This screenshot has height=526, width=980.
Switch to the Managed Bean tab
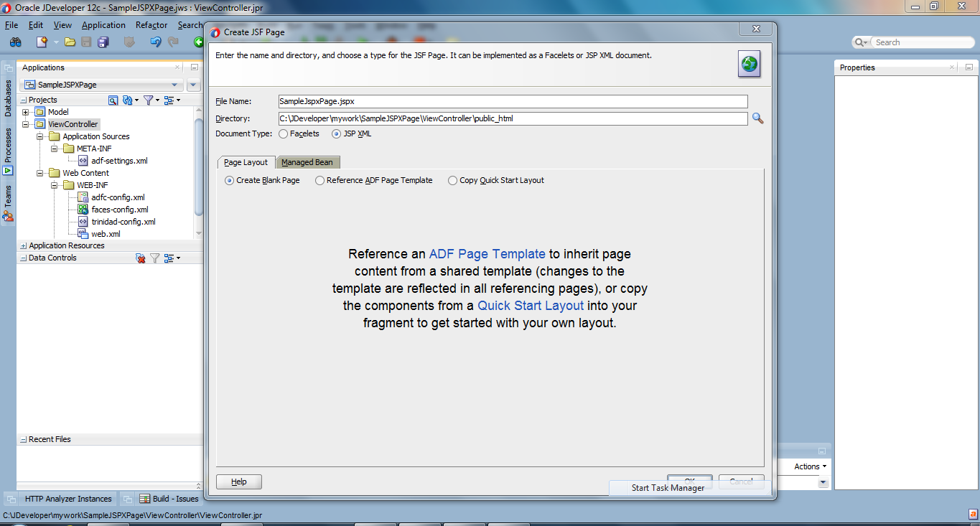coord(307,161)
